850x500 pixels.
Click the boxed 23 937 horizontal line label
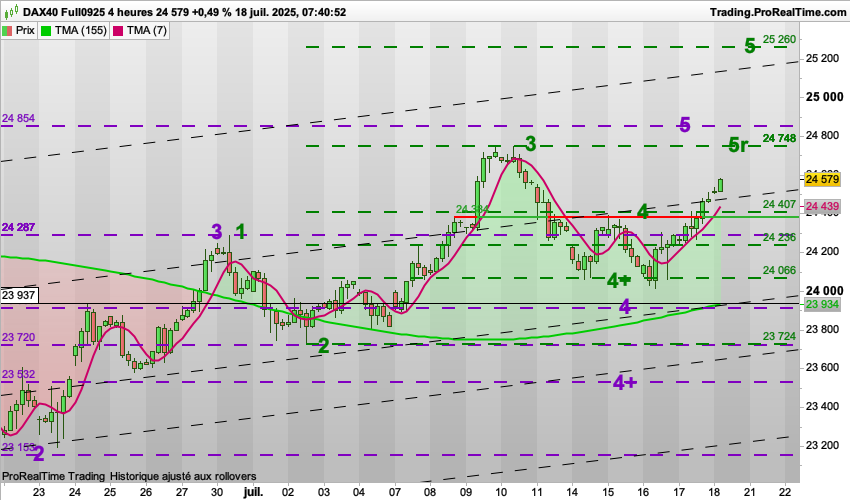[x=19, y=296]
